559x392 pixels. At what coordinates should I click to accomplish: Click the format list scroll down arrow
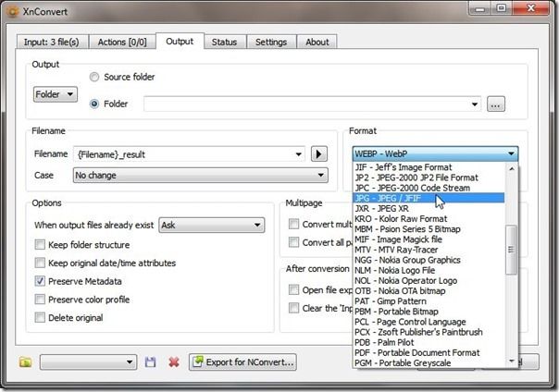[512, 361]
